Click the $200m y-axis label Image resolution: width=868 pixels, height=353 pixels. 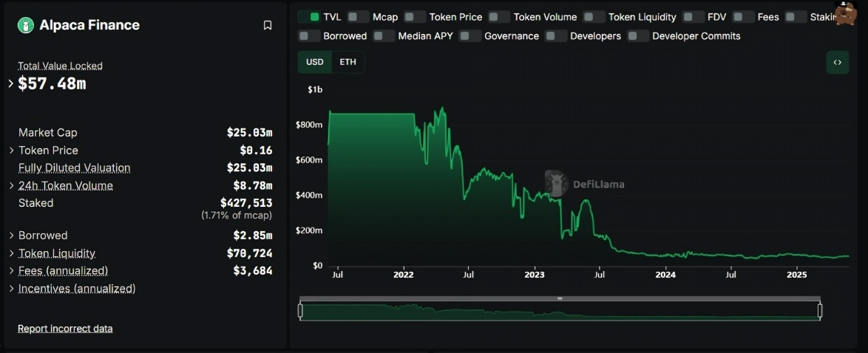[310, 230]
